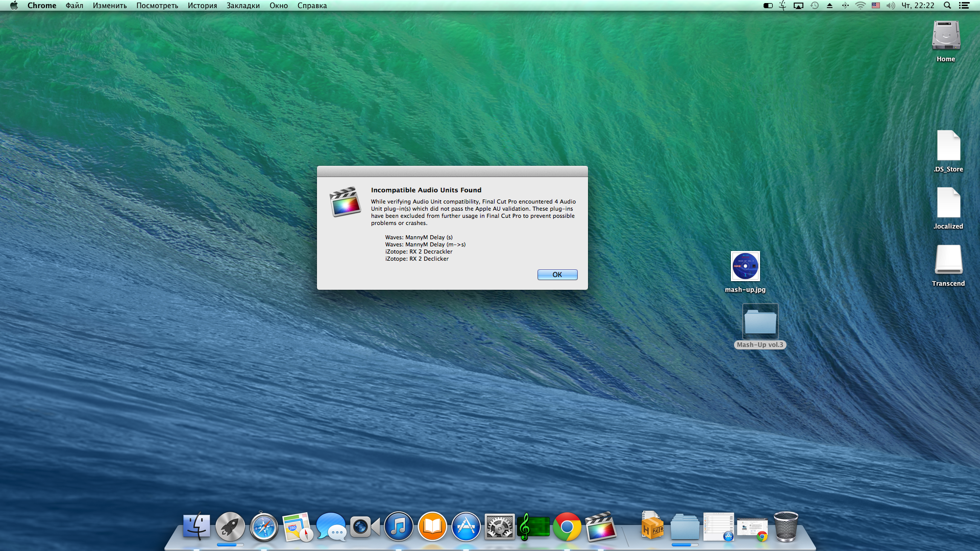The width and height of the screenshot is (980, 551).
Task: Open the volume control in the menu bar
Action: tap(891, 6)
